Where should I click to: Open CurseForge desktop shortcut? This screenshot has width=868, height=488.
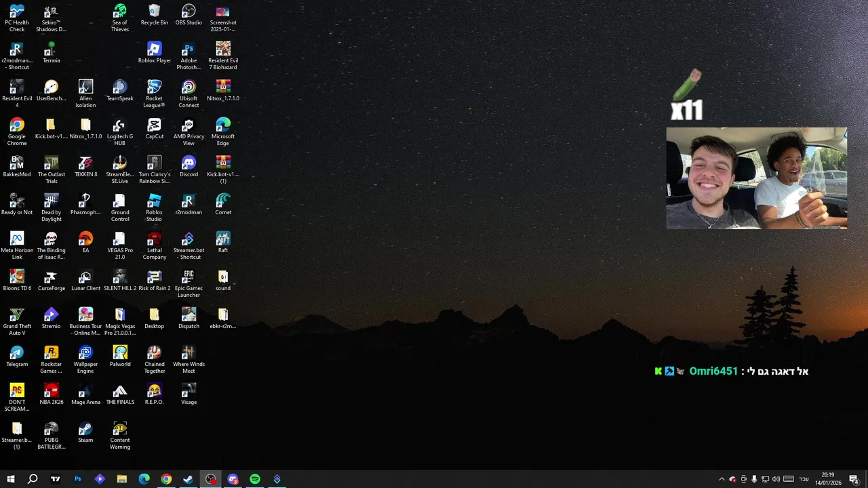point(51,281)
